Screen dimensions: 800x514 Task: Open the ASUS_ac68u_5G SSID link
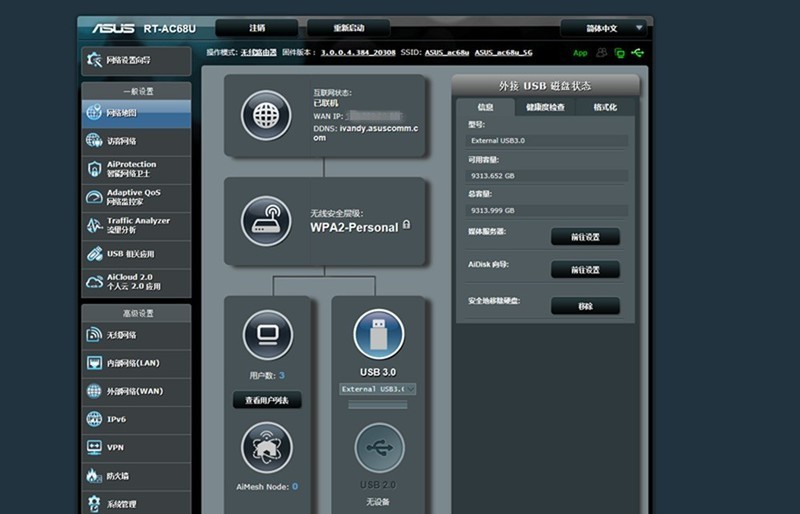[x=503, y=53]
